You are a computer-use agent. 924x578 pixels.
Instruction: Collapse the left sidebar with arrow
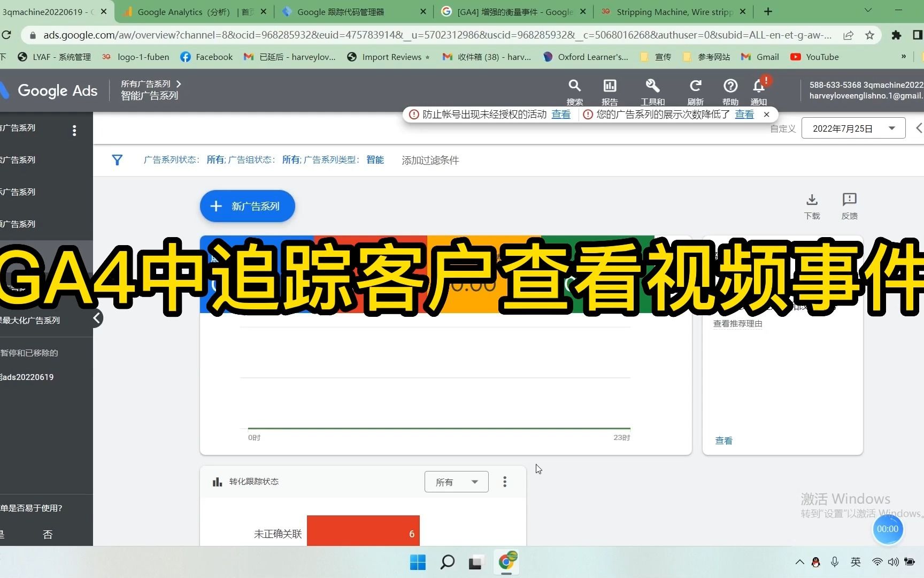pyautogui.click(x=97, y=318)
